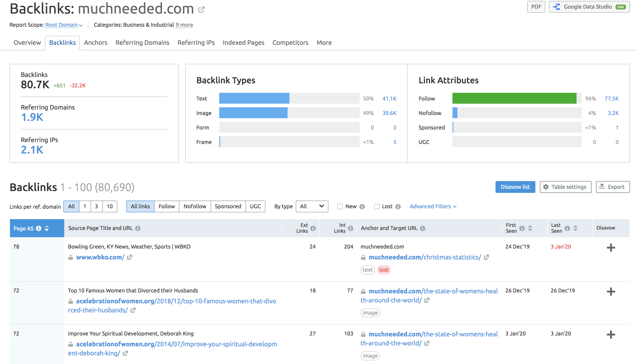Open the 9 more categories link
This screenshot has height=364, width=635.
184,25
